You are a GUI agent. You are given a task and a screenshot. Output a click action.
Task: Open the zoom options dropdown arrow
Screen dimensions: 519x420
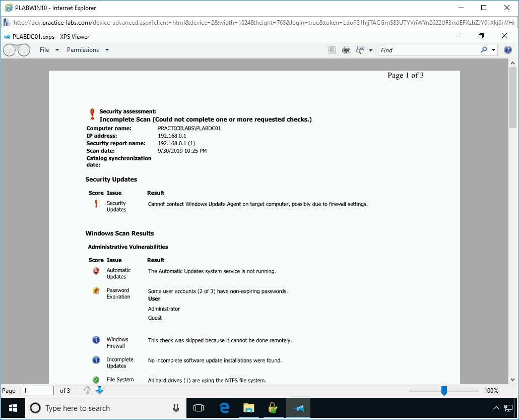click(x=371, y=49)
